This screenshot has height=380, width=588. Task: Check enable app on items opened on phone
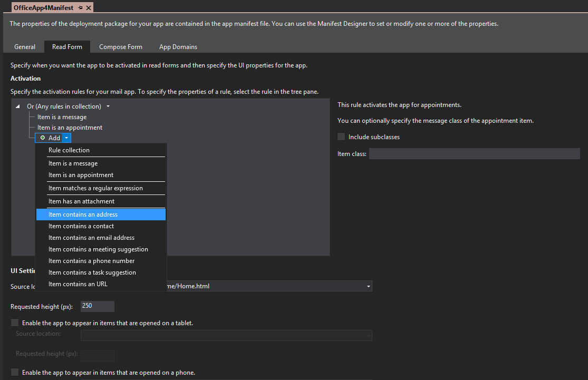coord(15,372)
